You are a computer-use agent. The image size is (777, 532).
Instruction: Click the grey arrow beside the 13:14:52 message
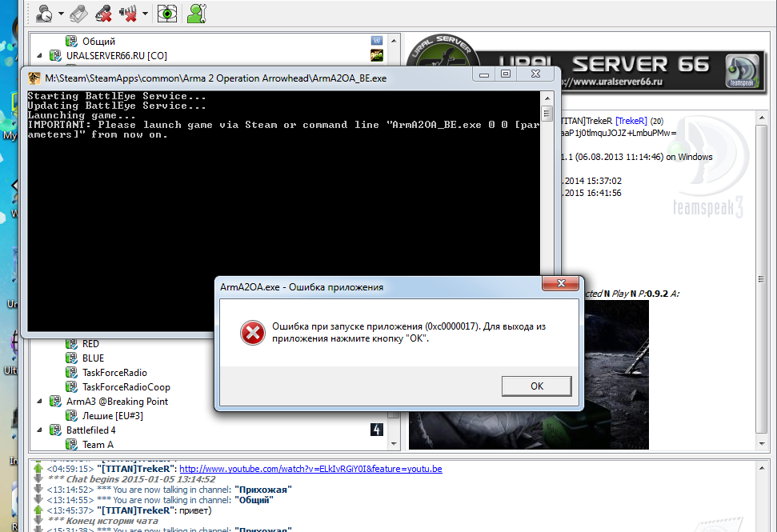[38, 490]
